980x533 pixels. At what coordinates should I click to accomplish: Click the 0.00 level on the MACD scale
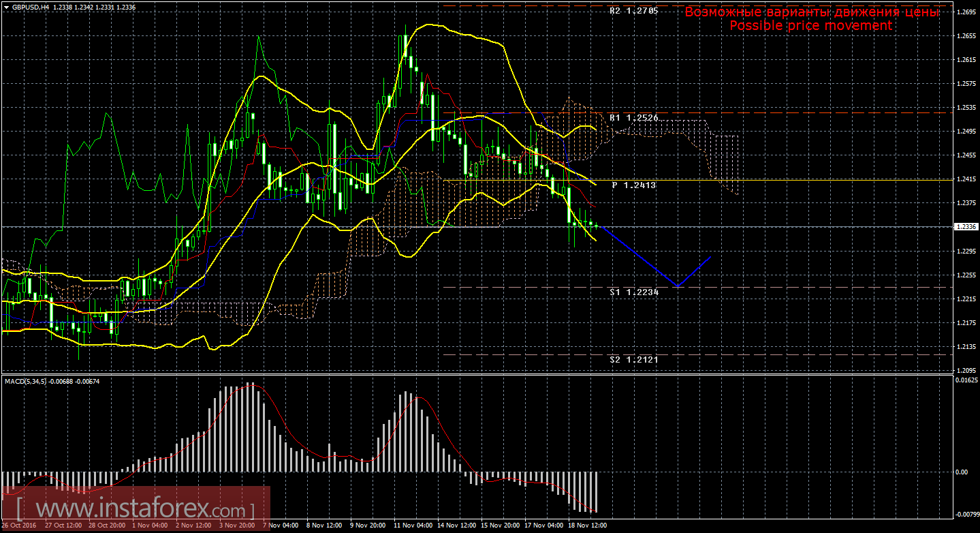(x=961, y=472)
